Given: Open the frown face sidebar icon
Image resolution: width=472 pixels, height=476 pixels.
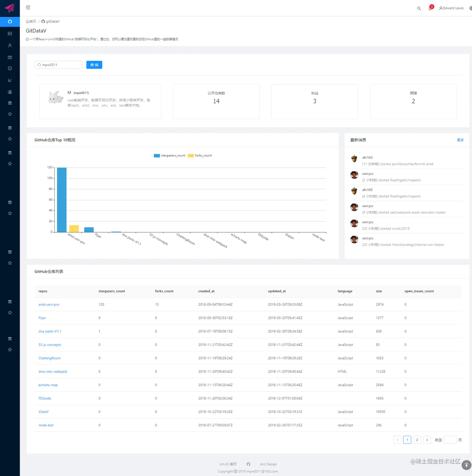Looking at the screenshot, I should pos(10,68).
